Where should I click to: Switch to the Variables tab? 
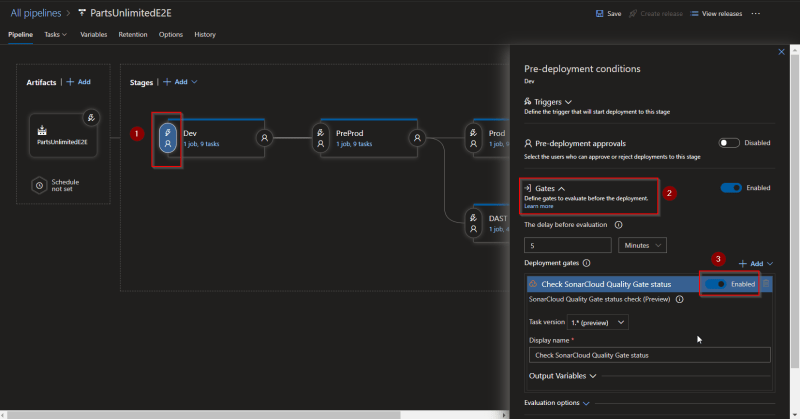93,34
